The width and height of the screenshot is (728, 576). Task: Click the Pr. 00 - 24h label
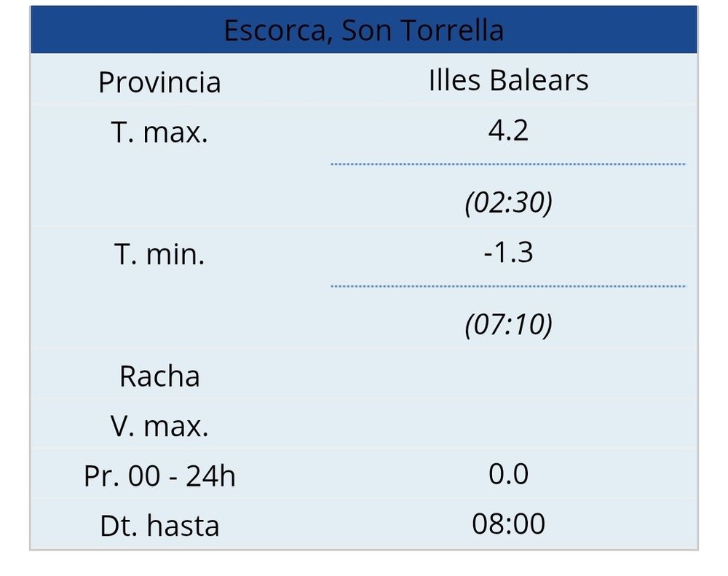[x=159, y=476]
